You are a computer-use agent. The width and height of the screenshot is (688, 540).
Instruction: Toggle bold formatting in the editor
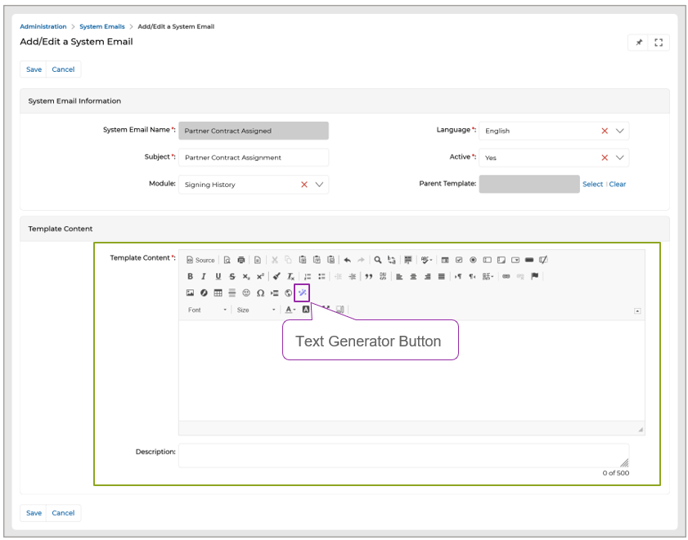[x=190, y=276]
